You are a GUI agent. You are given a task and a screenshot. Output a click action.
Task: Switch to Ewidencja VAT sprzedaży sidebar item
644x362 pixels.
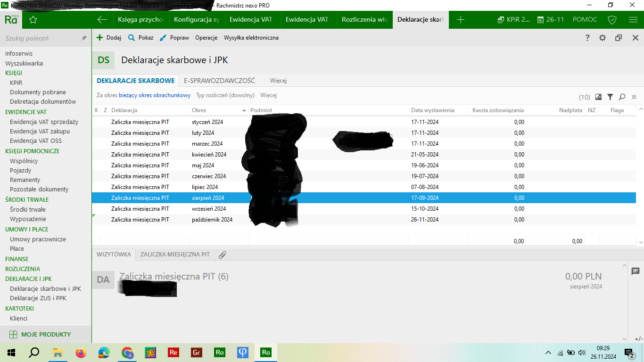click(x=44, y=122)
